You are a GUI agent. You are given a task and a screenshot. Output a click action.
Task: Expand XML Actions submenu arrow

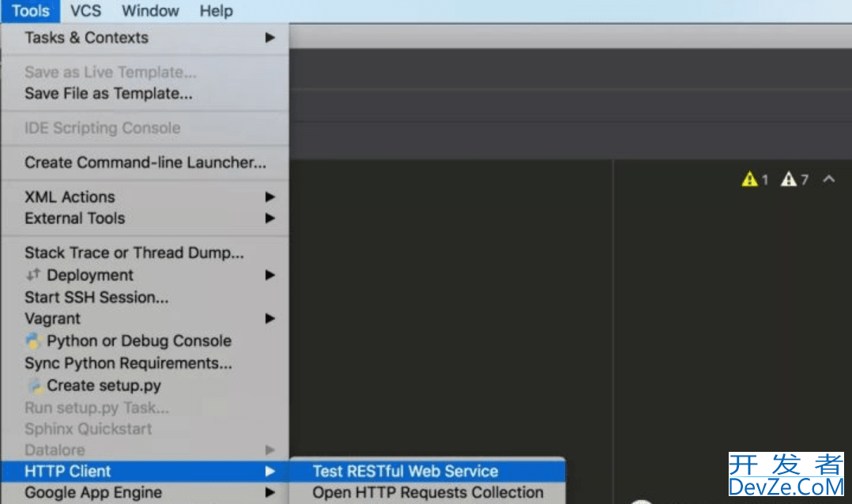pyautogui.click(x=270, y=197)
